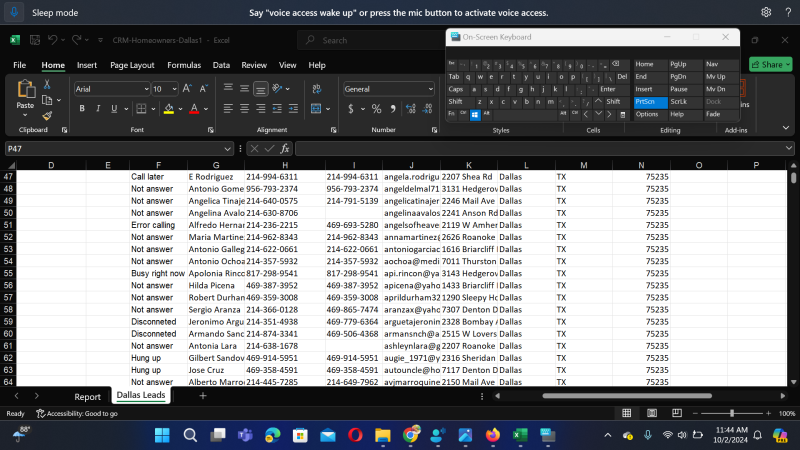Image resolution: width=800 pixels, height=450 pixels.
Task: Collapse the ribbon with the chevron
Action: point(786,128)
